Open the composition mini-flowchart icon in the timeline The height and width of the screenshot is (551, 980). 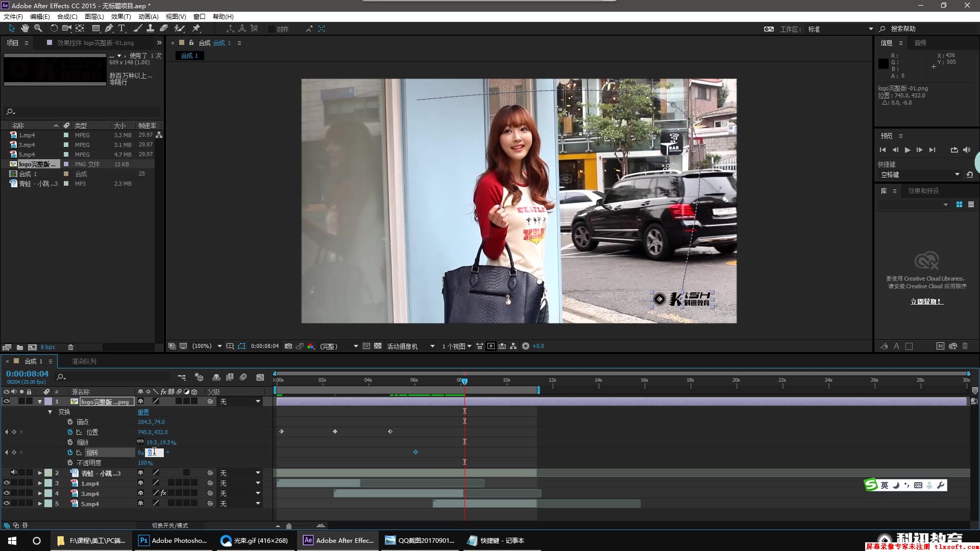pyautogui.click(x=182, y=377)
